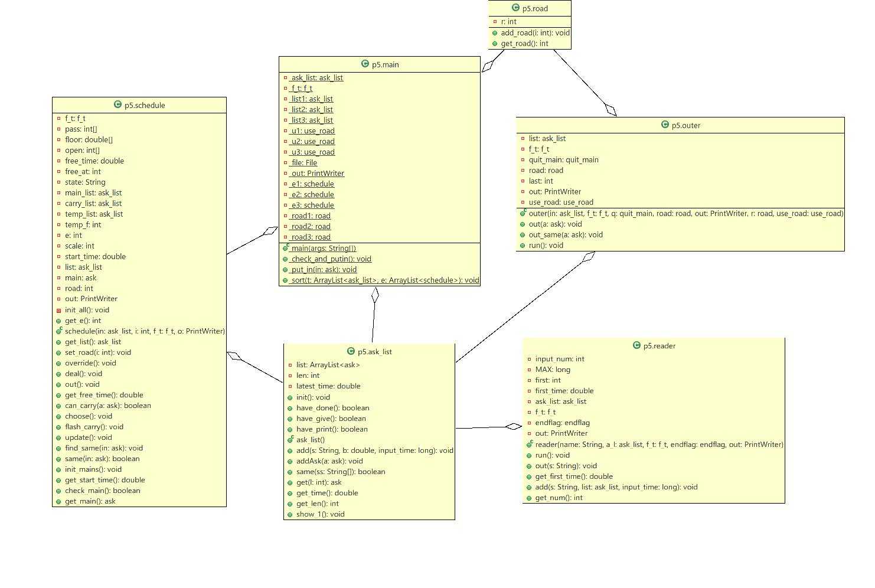
Task: Select the p5.road class header
Action: [x=530, y=8]
